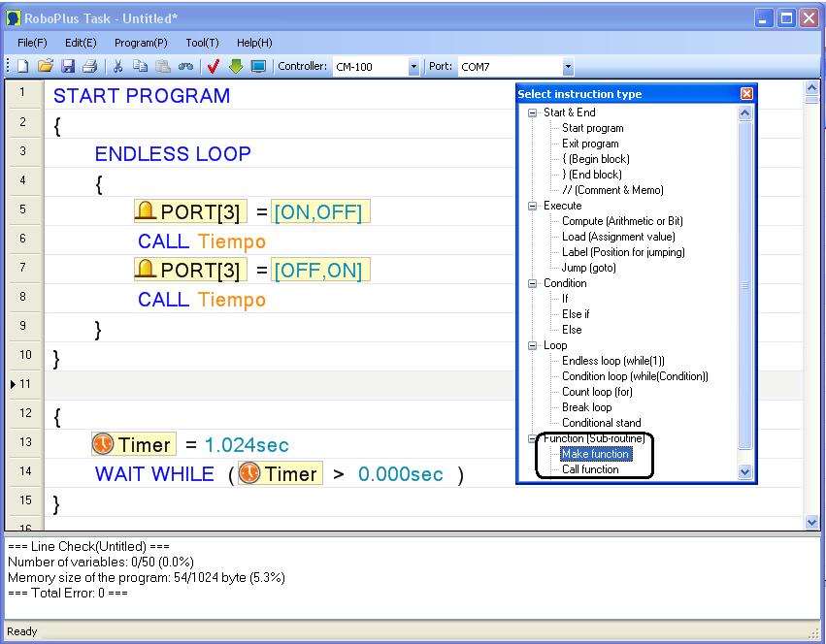Collapse the Loop tree group
Viewport: 826px width, 644px height.
tap(533, 345)
